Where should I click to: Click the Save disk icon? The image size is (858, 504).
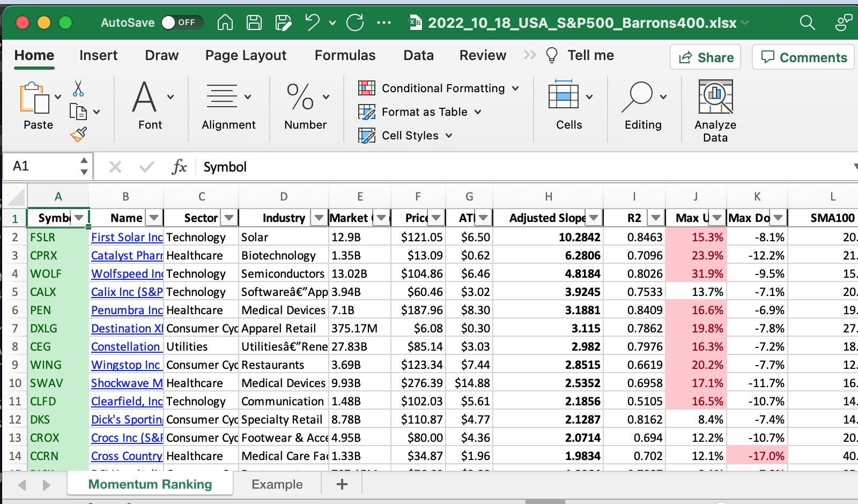point(254,23)
